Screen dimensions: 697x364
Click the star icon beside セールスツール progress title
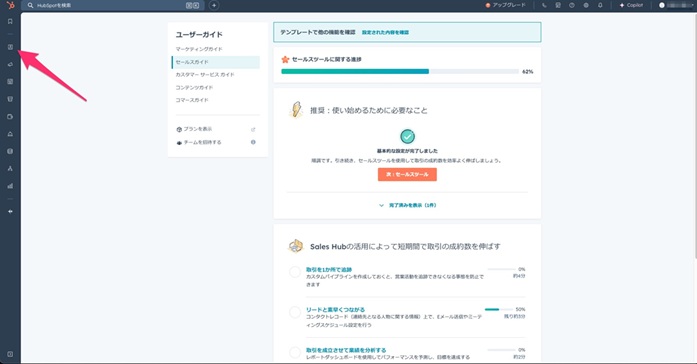[285, 59]
